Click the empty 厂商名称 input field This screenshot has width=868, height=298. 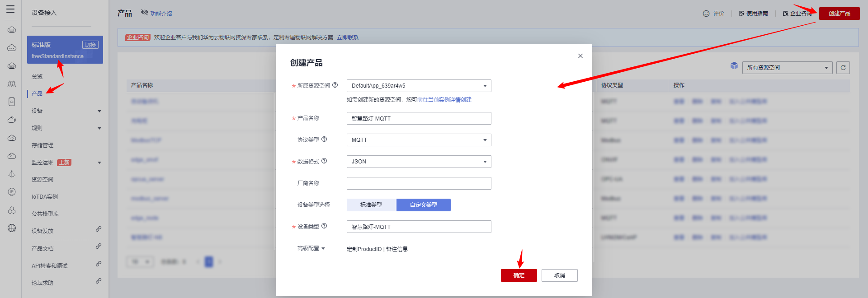(x=419, y=183)
